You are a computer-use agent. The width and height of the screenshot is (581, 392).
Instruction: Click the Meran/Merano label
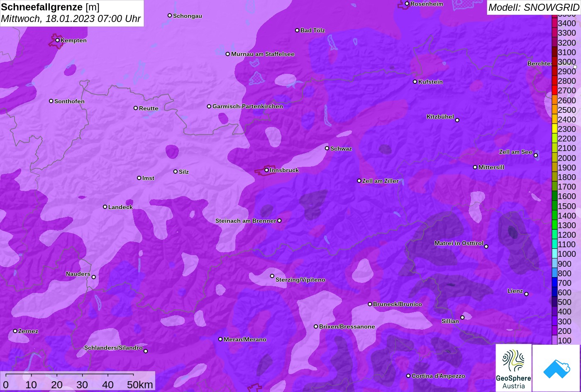point(245,339)
